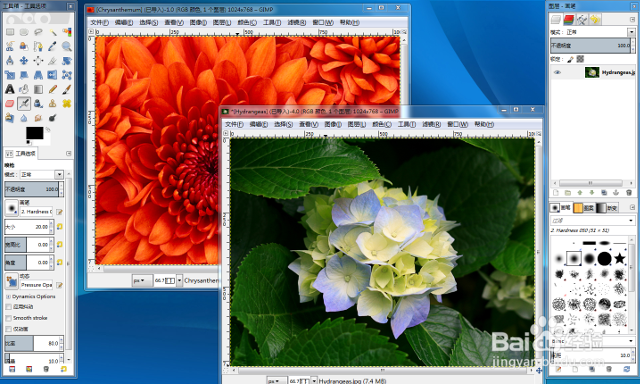Select the Ink tool
This screenshot has width=640, height=384.
38,103
